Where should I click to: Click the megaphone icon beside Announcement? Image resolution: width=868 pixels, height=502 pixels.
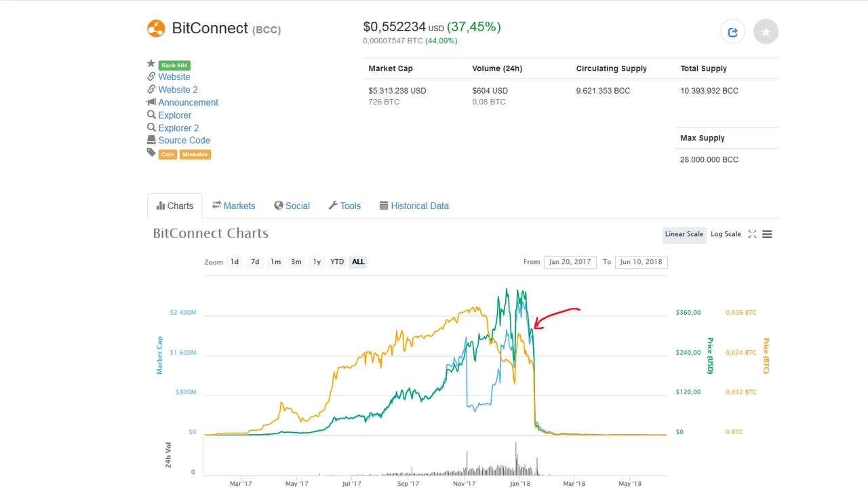[x=151, y=102]
